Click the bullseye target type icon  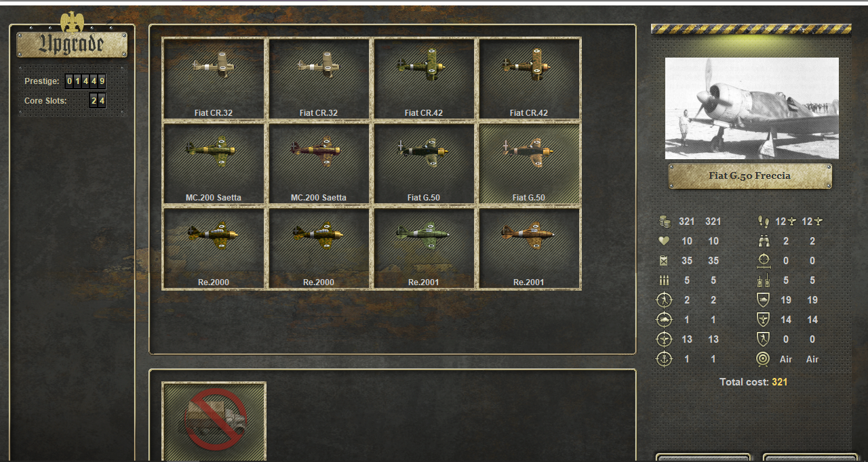click(x=764, y=359)
